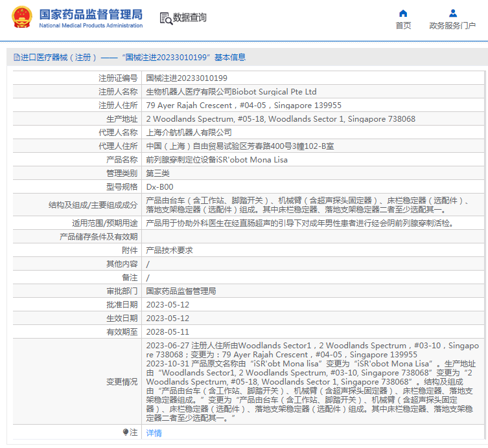Viewport: 488px width, 448px height.
Task: Click effective date 2023-05-12 in 生效日期 row
Action: pos(168,319)
